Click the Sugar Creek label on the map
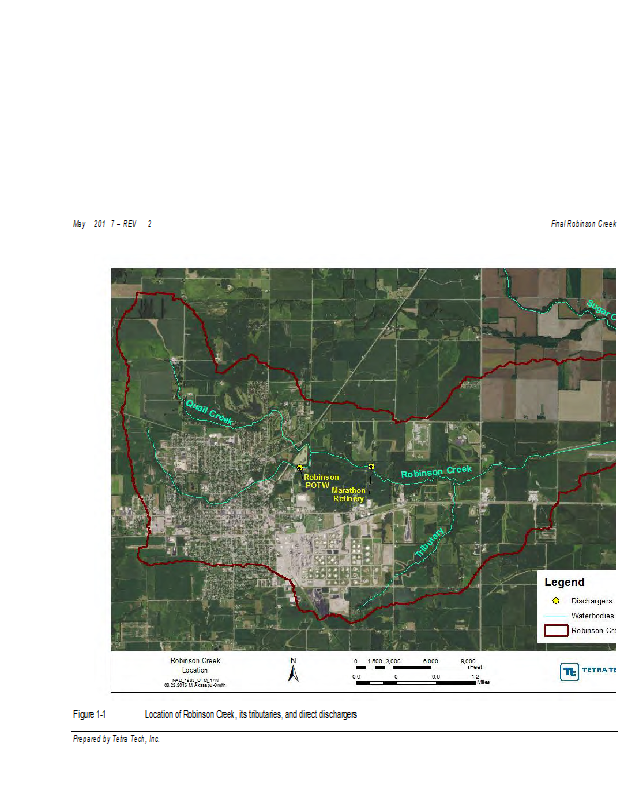 click(601, 309)
